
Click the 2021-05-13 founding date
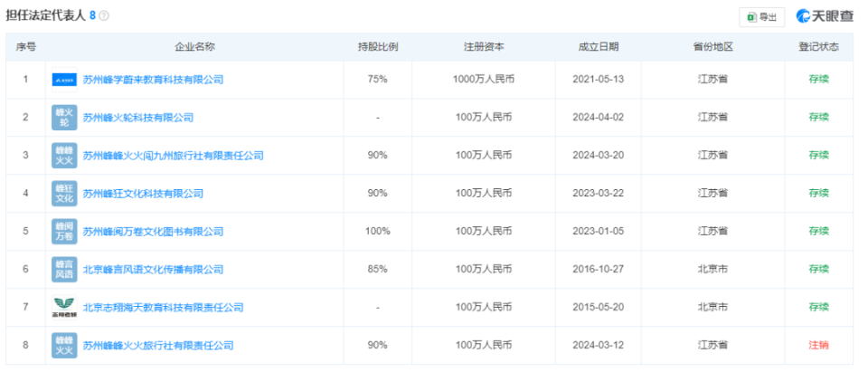pyautogui.click(x=599, y=80)
